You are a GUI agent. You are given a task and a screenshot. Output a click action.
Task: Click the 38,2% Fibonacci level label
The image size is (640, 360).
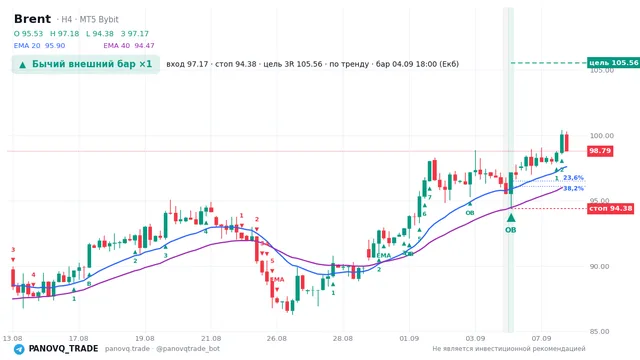point(573,189)
